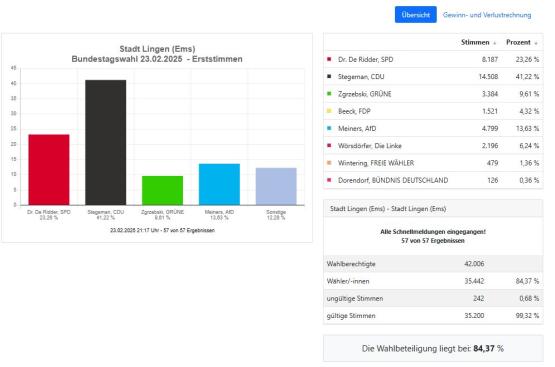Click the BÜNDNIS DEUTSCHLAND legend marker
This screenshot has height=367, width=555.
click(x=329, y=180)
